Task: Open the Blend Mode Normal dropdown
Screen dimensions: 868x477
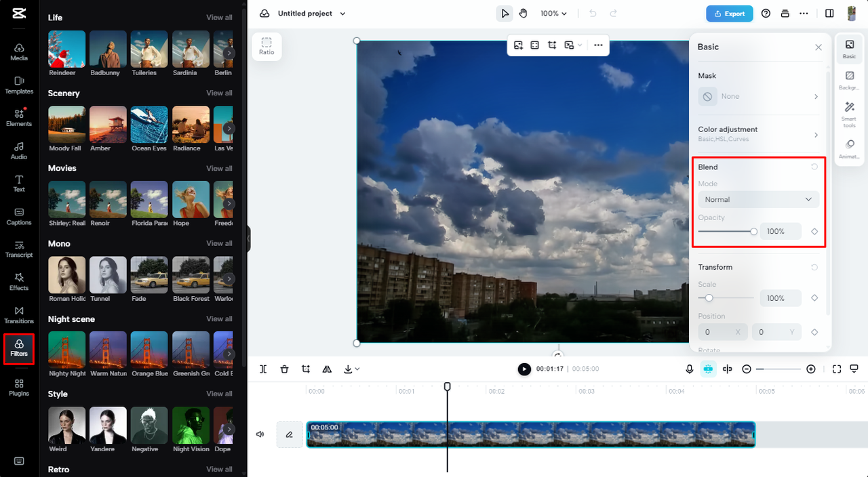Action: [x=758, y=199]
